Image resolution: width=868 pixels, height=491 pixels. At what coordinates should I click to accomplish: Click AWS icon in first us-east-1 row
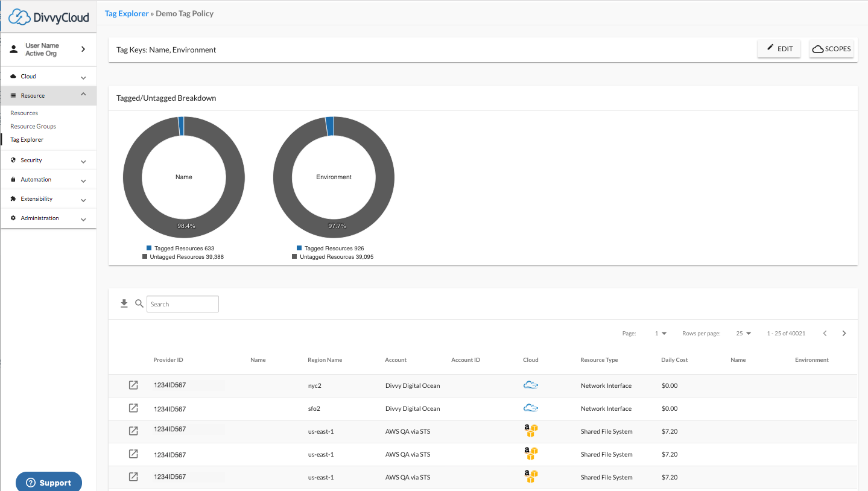531,431
